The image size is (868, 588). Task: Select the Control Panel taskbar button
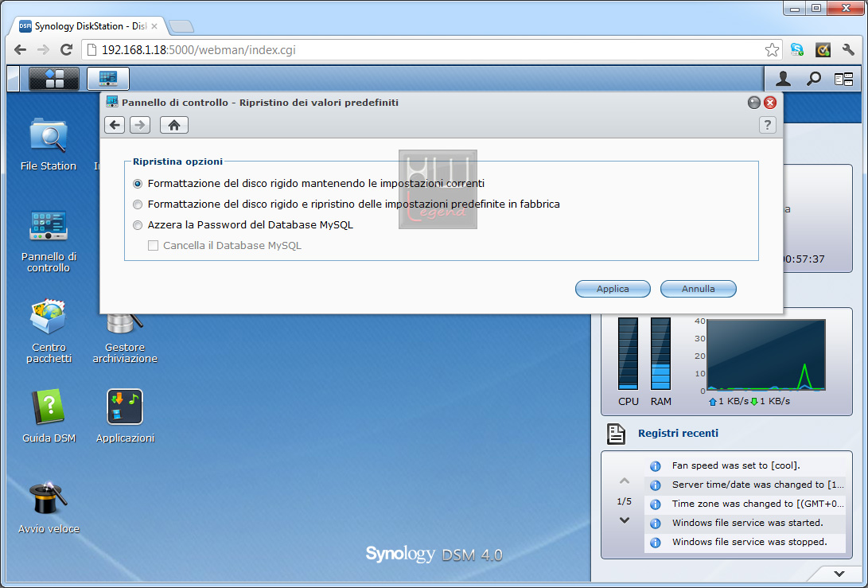click(108, 79)
